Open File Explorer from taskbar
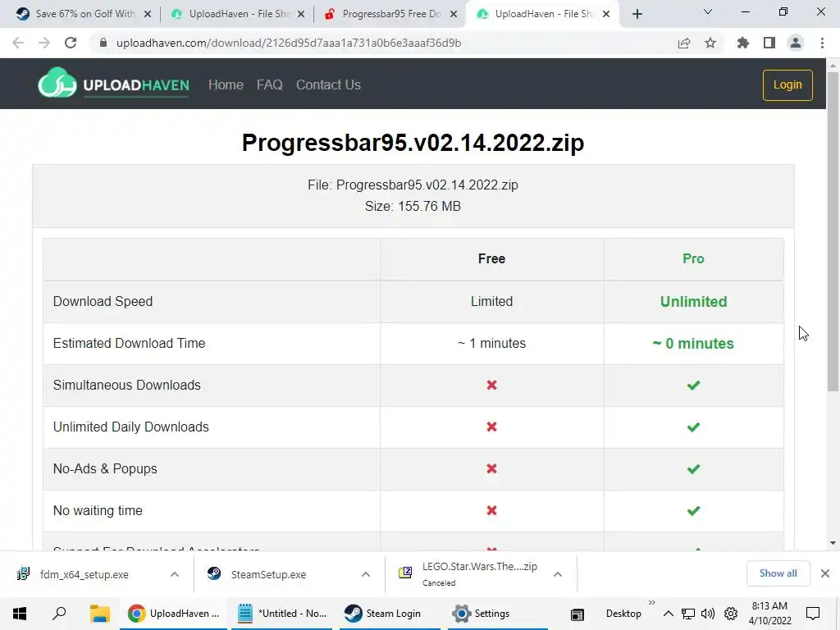840x630 pixels. pos(99,614)
